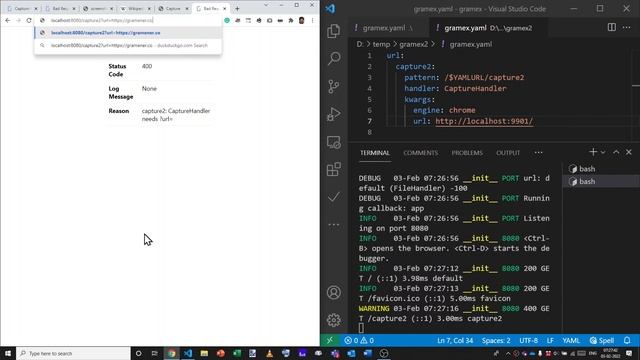Go back in Chrome browser
This screenshot has height=360, width=640.
tap(8, 20)
